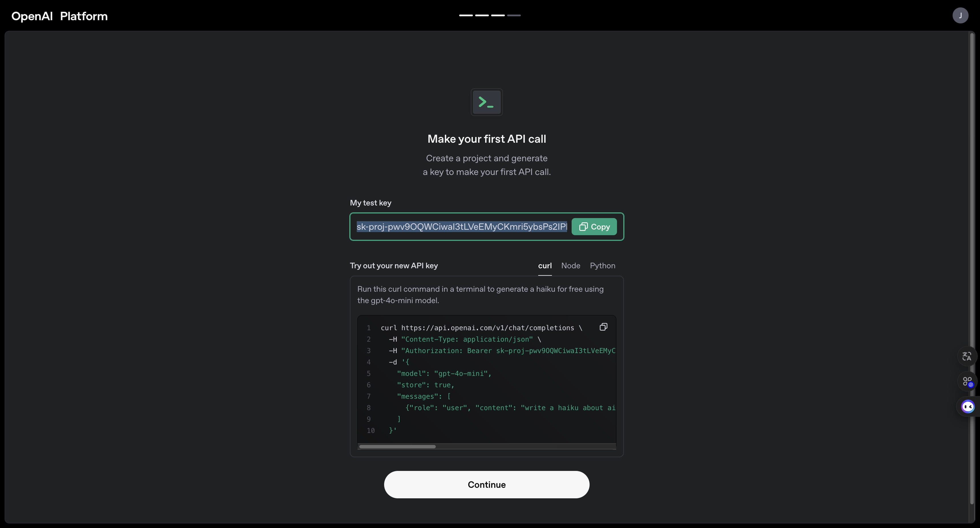Click the API key input field

click(x=461, y=227)
